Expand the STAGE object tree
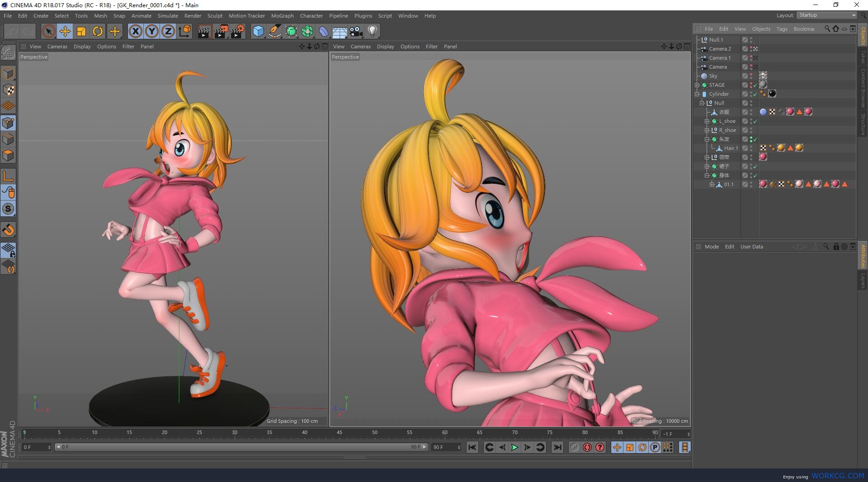 click(697, 85)
